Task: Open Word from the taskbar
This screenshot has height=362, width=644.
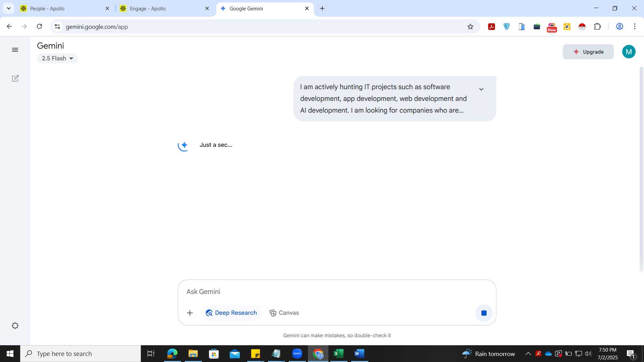Action: [x=359, y=354]
